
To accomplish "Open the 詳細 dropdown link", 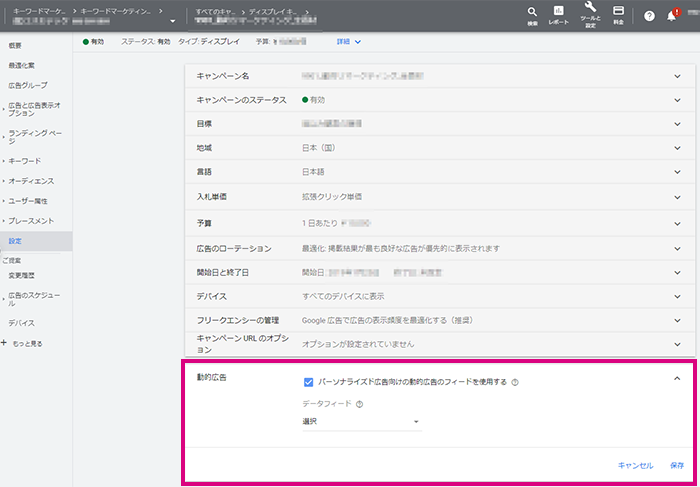I will pyautogui.click(x=349, y=42).
